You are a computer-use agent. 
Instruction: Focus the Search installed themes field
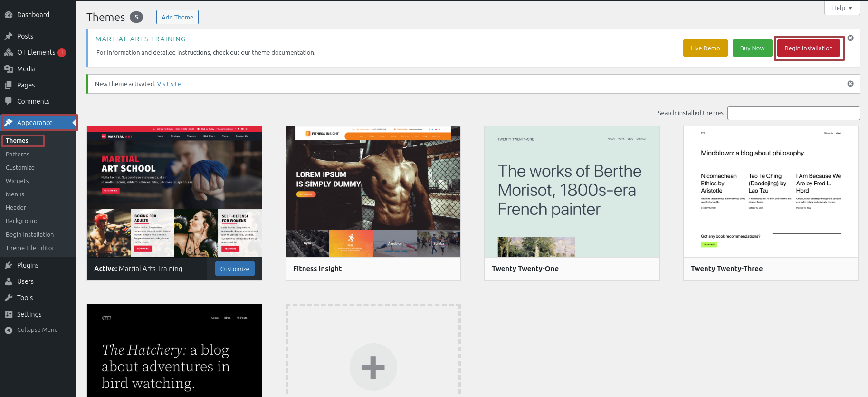click(793, 113)
